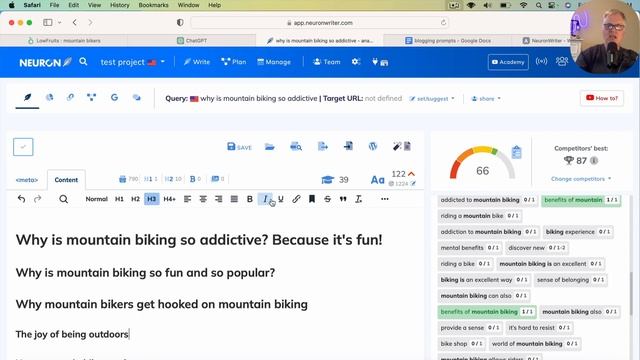Viewport: 640px width, 360px height.
Task: Justify the text
Action: click(234, 199)
